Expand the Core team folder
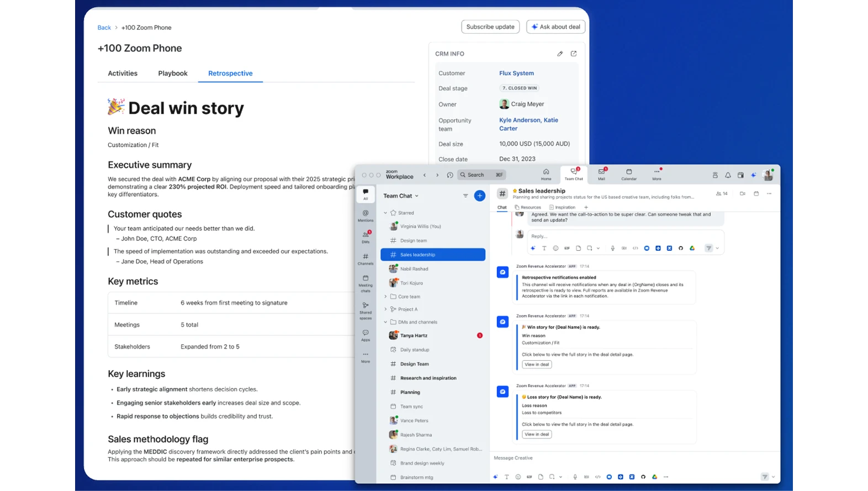The height and width of the screenshot is (491, 868). point(385,297)
